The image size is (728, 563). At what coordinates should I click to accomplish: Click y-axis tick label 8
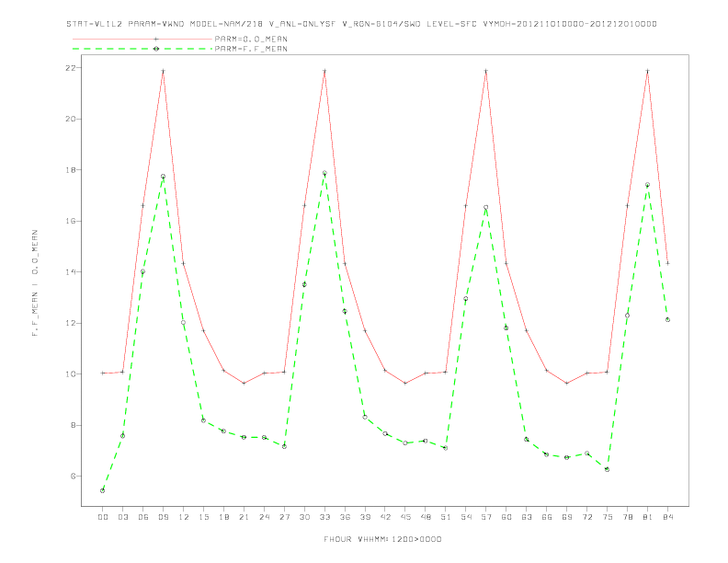[74, 425]
